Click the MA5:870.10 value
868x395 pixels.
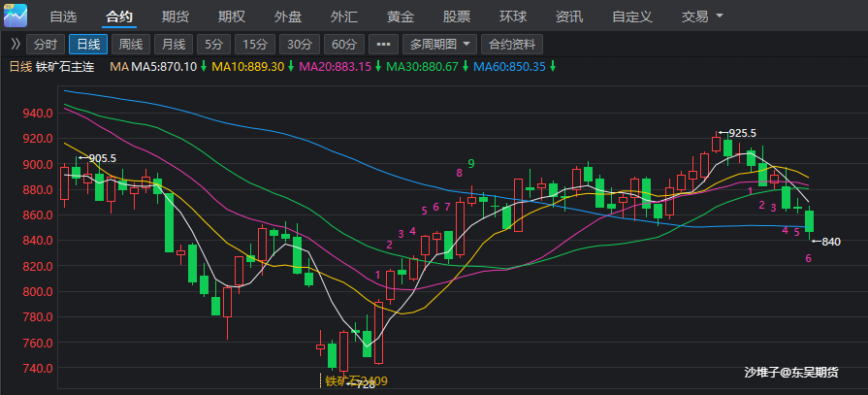(164, 67)
